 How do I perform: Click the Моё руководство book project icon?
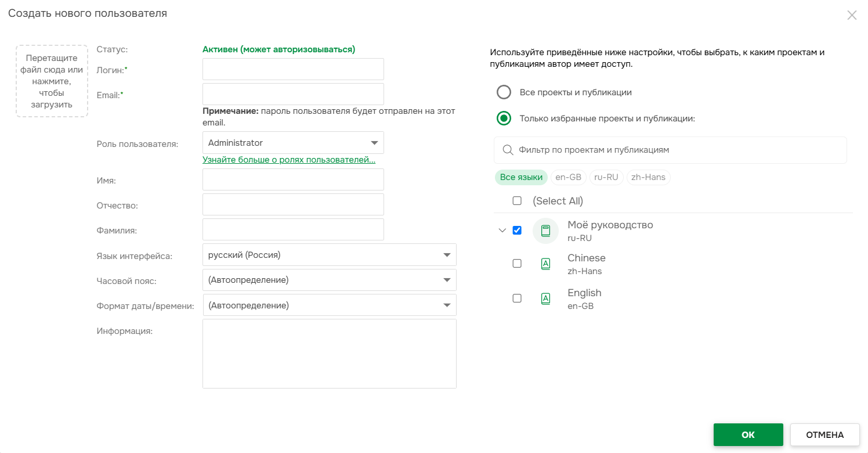[x=545, y=231]
